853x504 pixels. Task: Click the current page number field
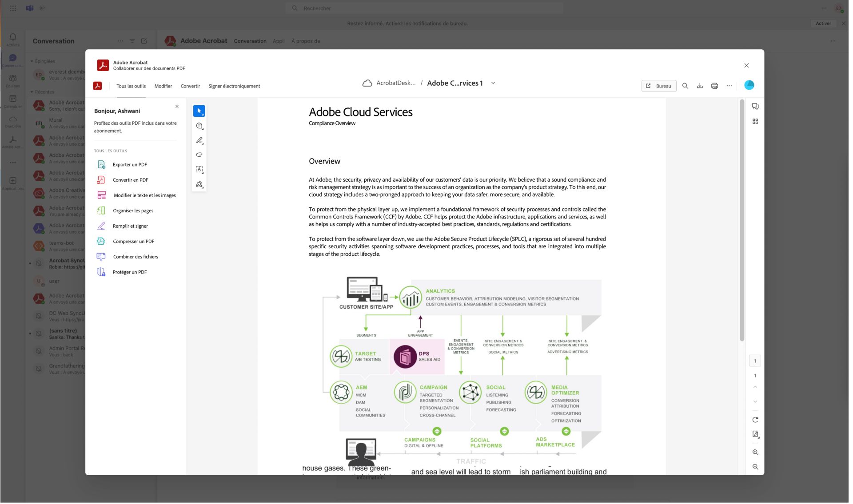(x=755, y=361)
